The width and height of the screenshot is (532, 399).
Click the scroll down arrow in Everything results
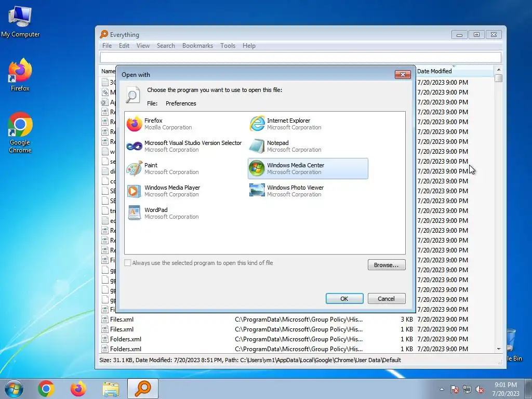click(498, 349)
